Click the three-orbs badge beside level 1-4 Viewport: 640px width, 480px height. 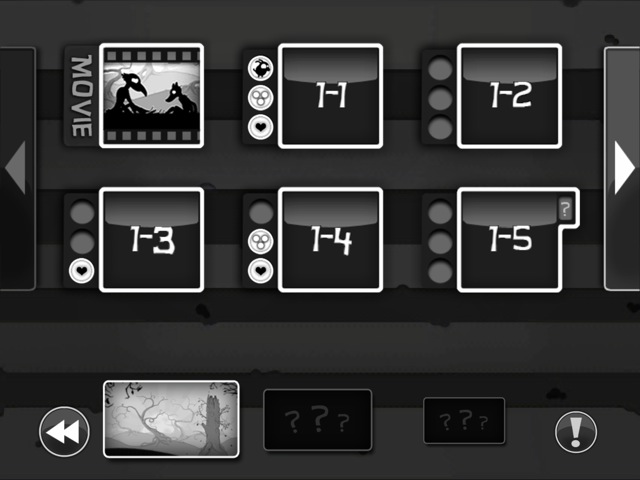tap(260, 241)
